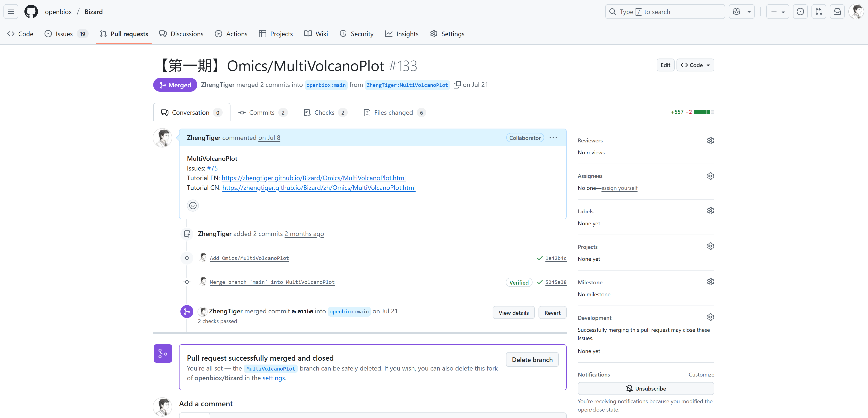868x418 pixels.
Task: Click Unsubscribe from notifications
Action: [x=646, y=388]
